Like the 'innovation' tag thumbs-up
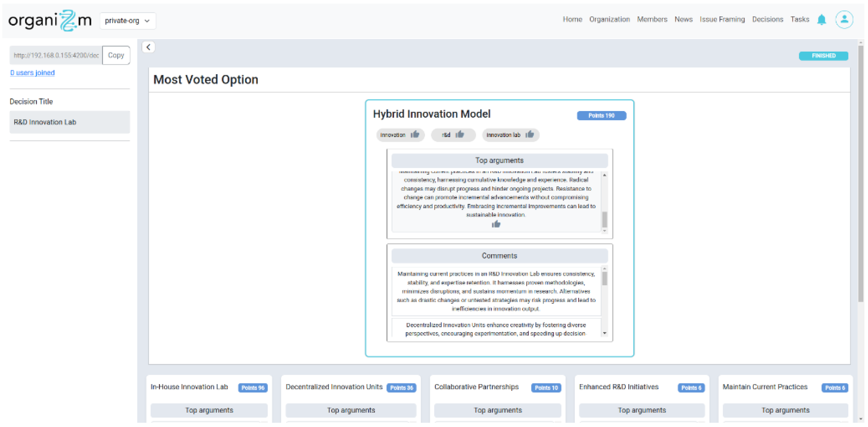Viewport: 868px width, 427px height. pos(415,135)
